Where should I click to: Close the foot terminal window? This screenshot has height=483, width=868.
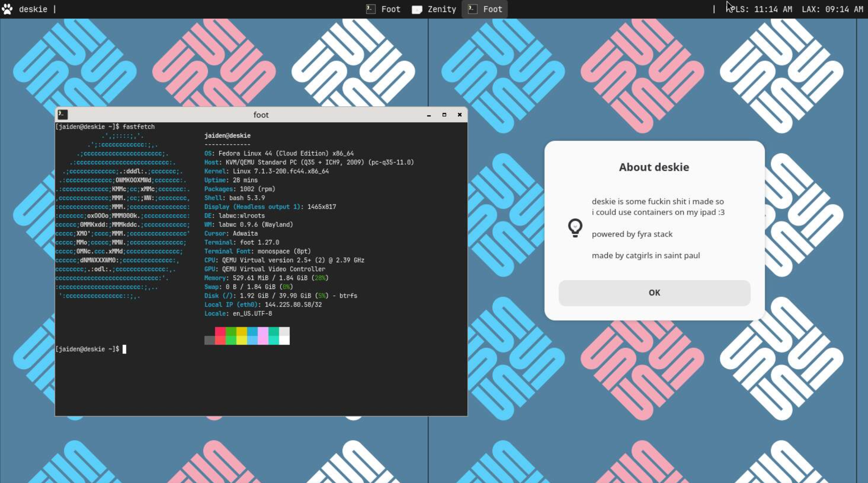460,115
